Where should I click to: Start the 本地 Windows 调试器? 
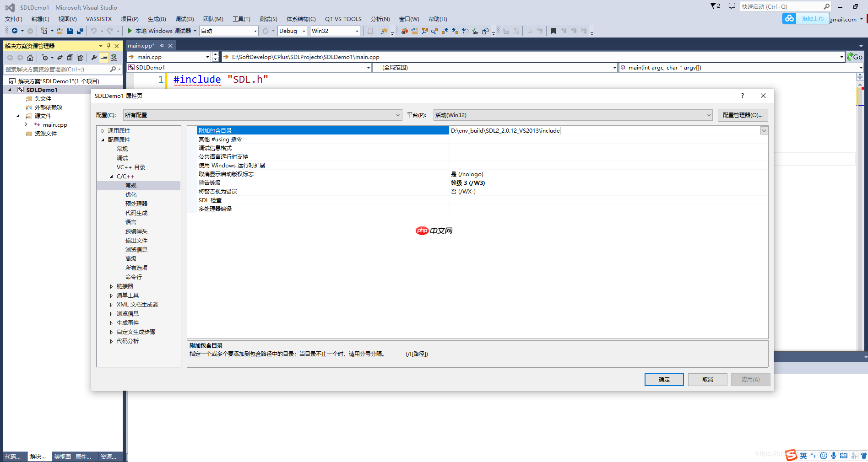[x=158, y=31]
